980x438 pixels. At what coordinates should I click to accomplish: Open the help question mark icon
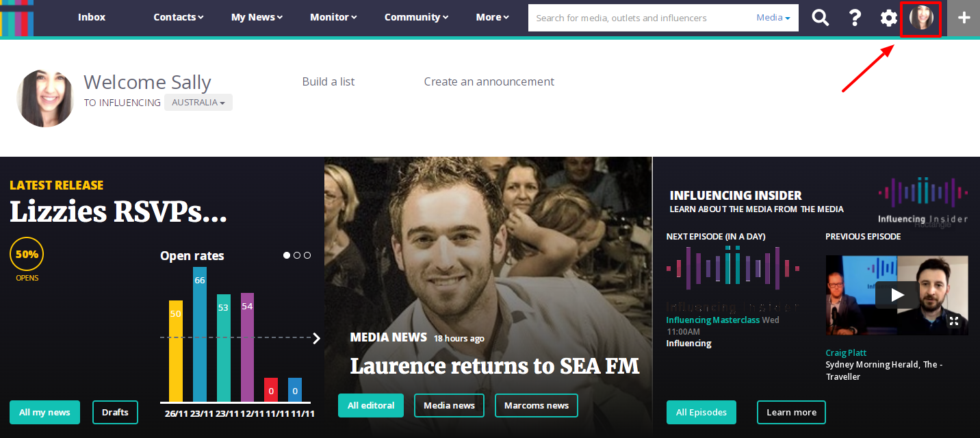click(x=855, y=18)
